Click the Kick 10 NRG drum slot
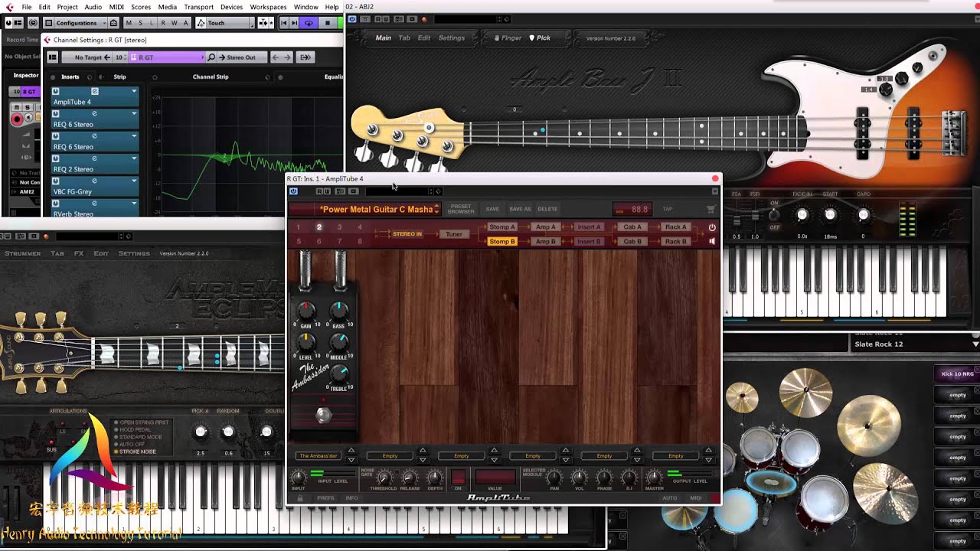The width and height of the screenshot is (980, 551). [x=957, y=374]
